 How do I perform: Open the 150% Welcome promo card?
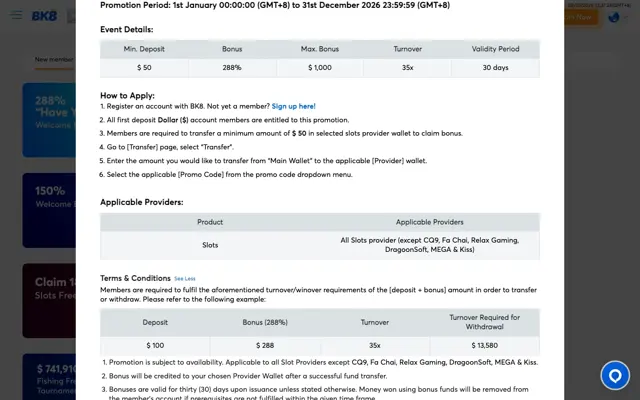[49, 210]
